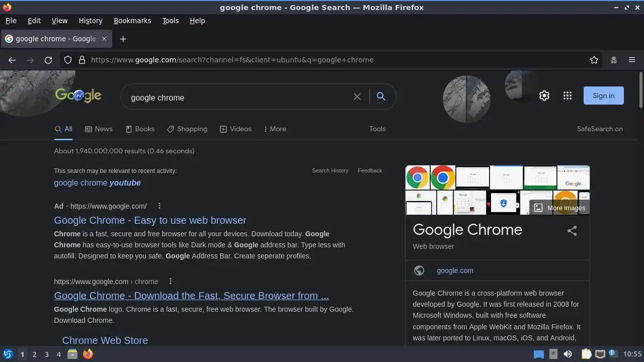Click the Sign in button
The height and width of the screenshot is (362, 644).
603,96
